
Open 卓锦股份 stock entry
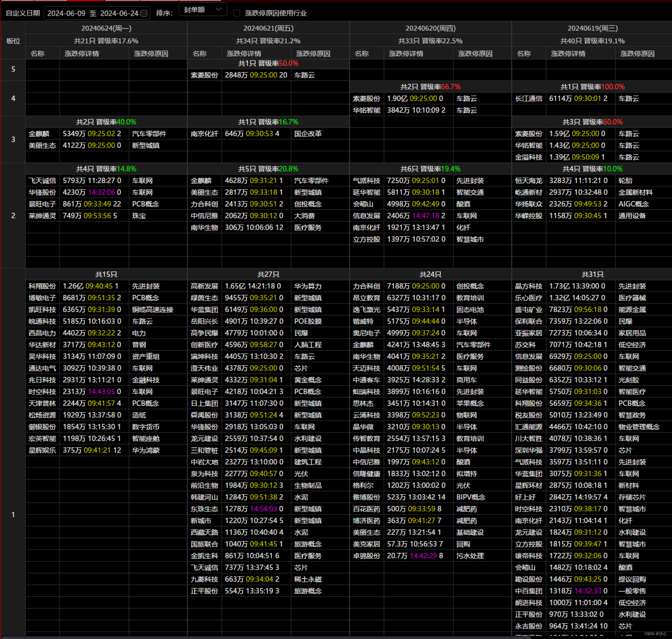[x=366, y=556]
